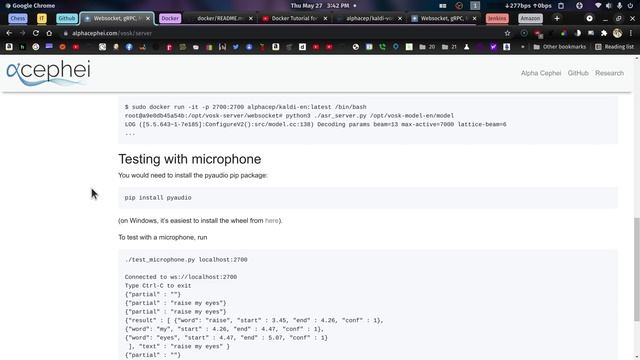Open the Other bookmarks folder
The image size is (640, 360).
coord(560,47)
